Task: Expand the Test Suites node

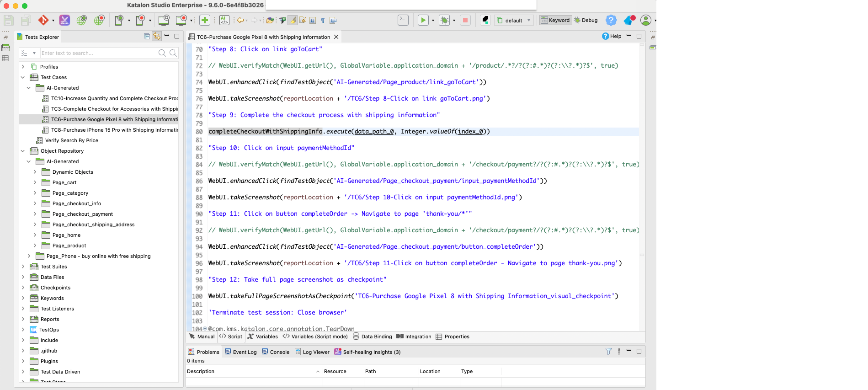Action: pyautogui.click(x=23, y=267)
